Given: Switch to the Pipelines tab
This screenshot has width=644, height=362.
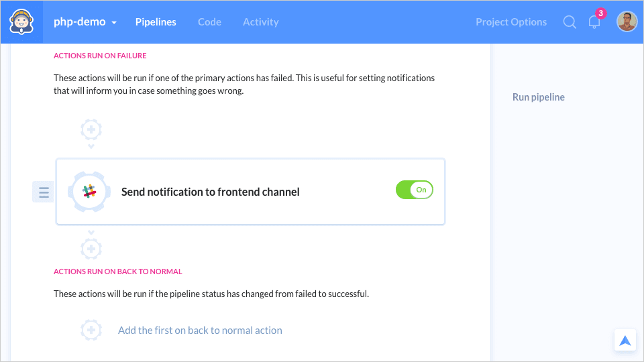Looking at the screenshot, I should coord(156,22).
